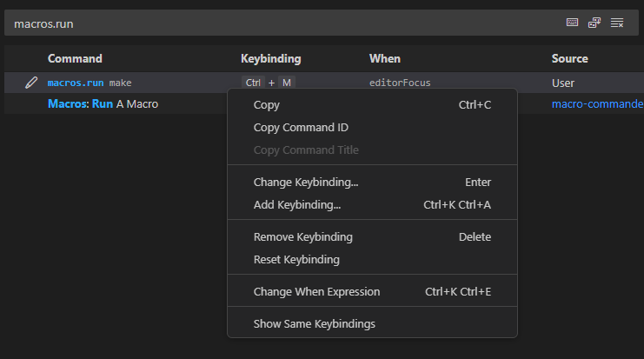Click pencil edit icon beside macros.run
This screenshot has width=644, height=359.
[31, 83]
